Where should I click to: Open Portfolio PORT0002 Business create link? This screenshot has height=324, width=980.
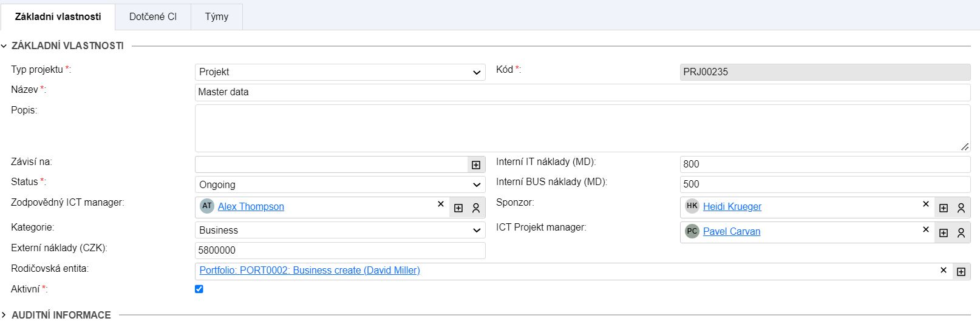tap(310, 271)
